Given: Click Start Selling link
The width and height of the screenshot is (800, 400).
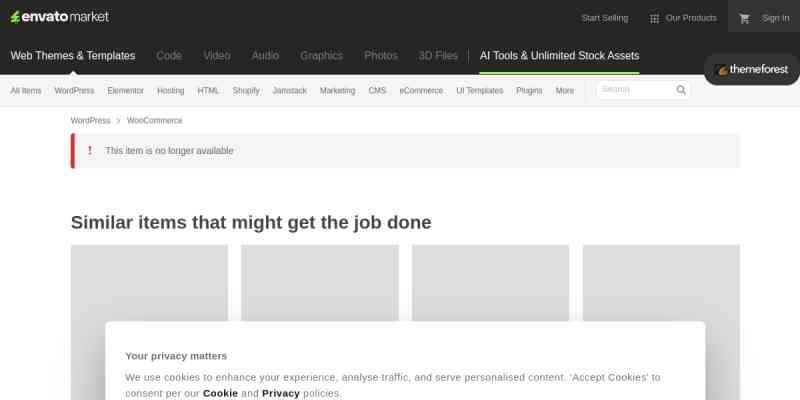Looking at the screenshot, I should point(604,18).
